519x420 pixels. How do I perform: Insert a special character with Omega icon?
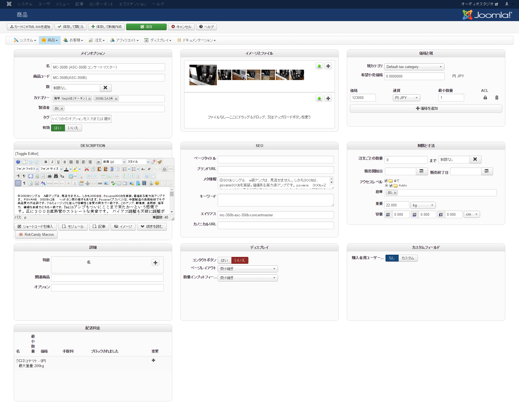point(165,169)
